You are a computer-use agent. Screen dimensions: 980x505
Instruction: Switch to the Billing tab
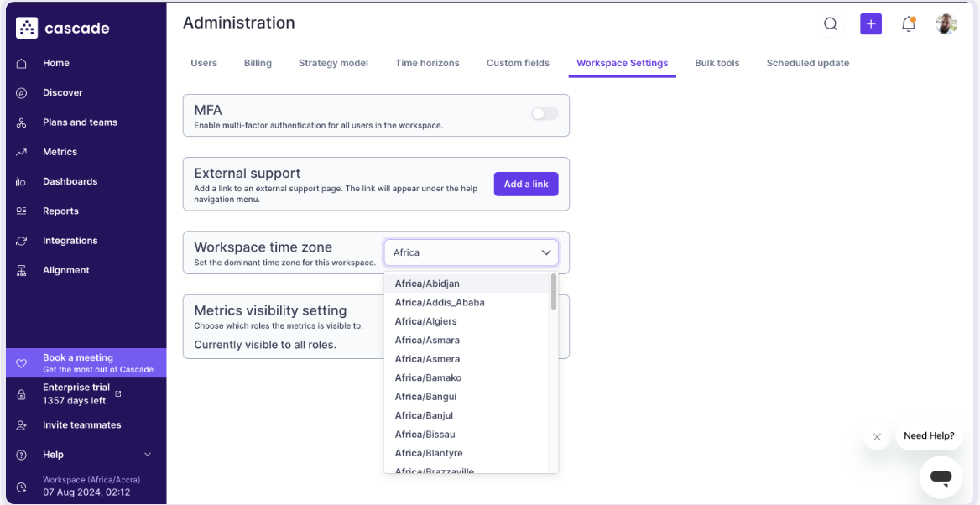click(x=258, y=63)
